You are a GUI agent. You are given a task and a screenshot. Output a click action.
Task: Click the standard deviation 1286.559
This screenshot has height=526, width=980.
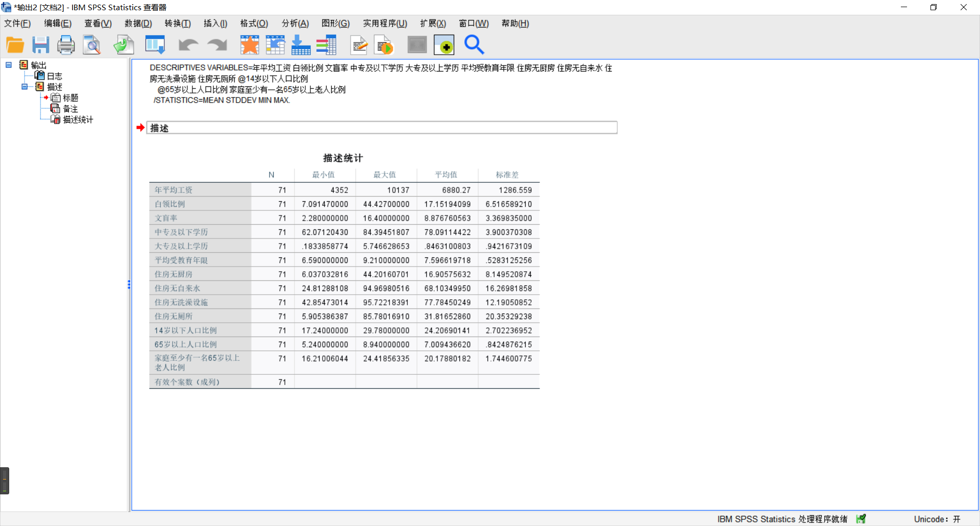(x=516, y=190)
